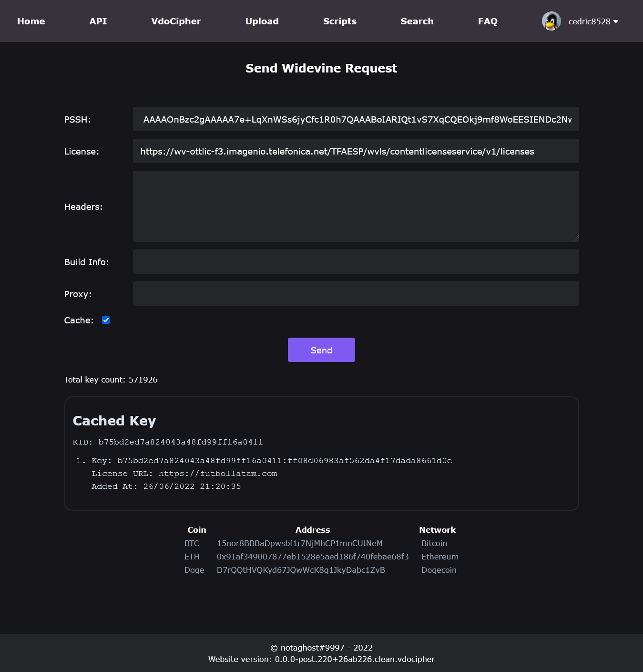Open the API navigation item
The width and height of the screenshot is (643, 672).
coord(98,21)
